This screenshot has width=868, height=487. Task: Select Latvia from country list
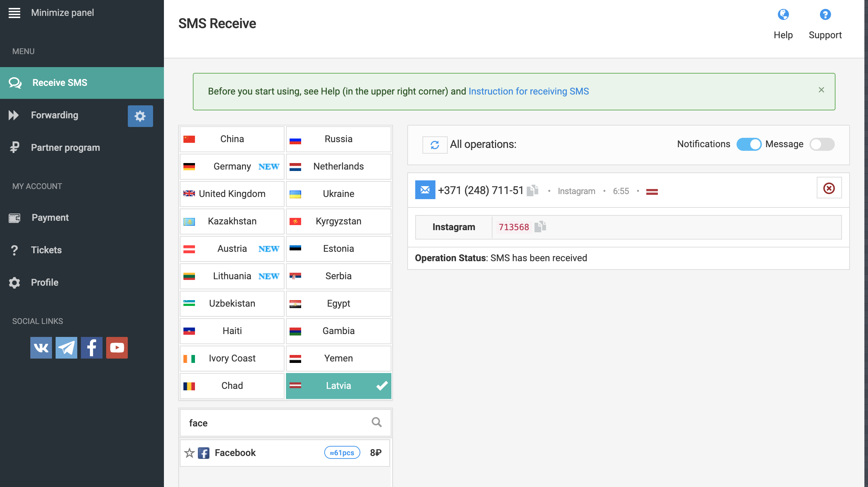[338, 386]
